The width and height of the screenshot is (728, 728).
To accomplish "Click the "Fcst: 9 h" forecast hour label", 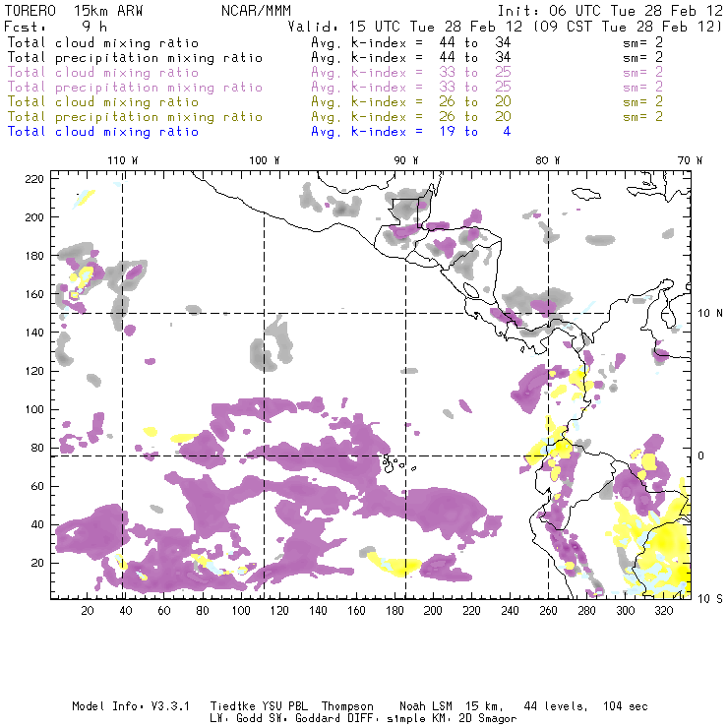I will [x=55, y=27].
